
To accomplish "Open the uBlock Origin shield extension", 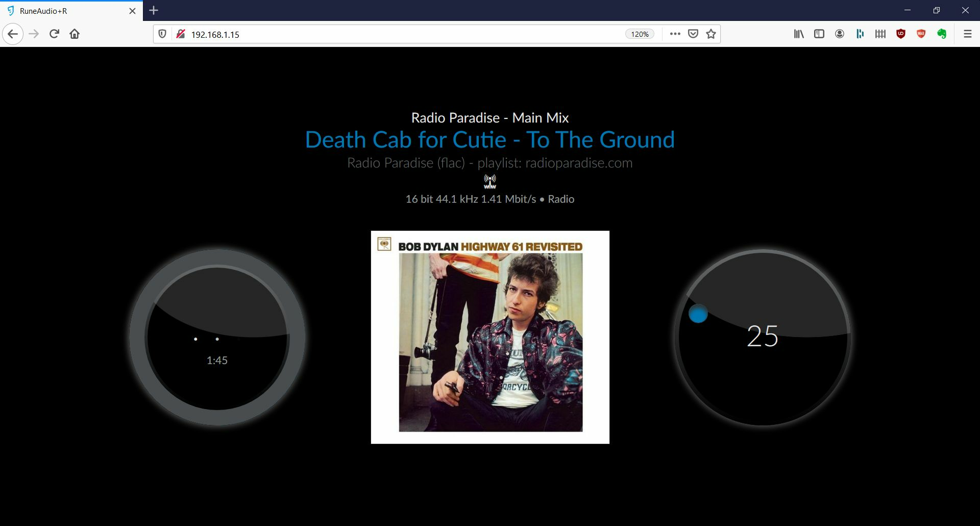I will 901,34.
